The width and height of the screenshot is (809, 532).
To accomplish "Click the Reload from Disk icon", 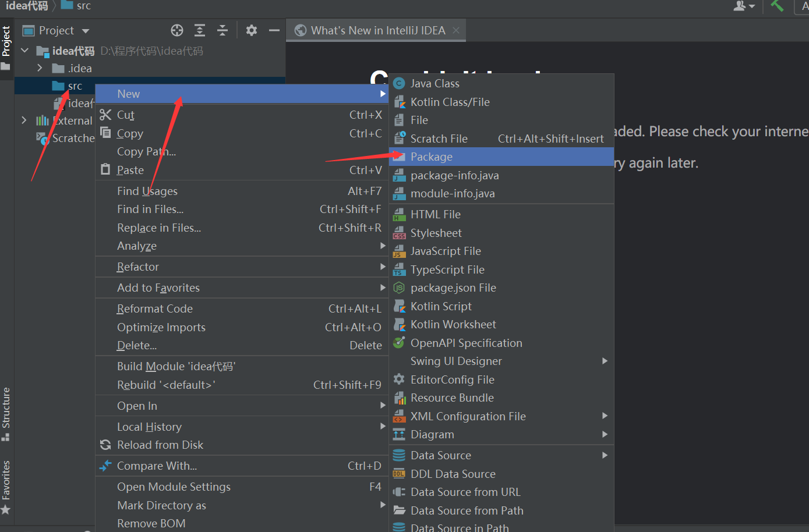I will [x=105, y=445].
